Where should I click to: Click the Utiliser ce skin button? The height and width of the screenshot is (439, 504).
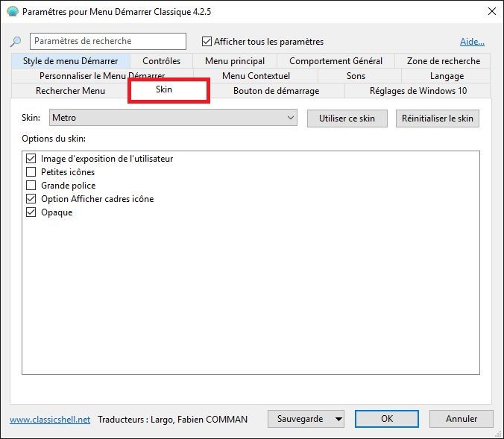[347, 119]
